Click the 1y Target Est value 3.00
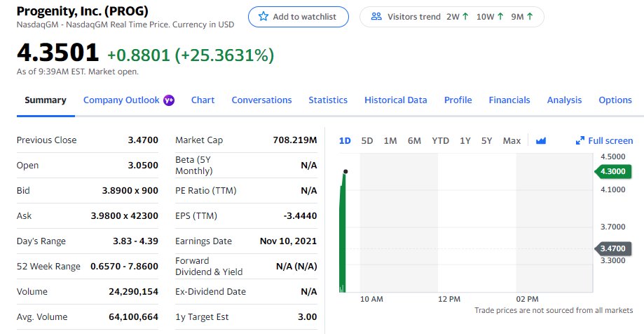Viewport: 644px width, 334px height. click(307, 316)
